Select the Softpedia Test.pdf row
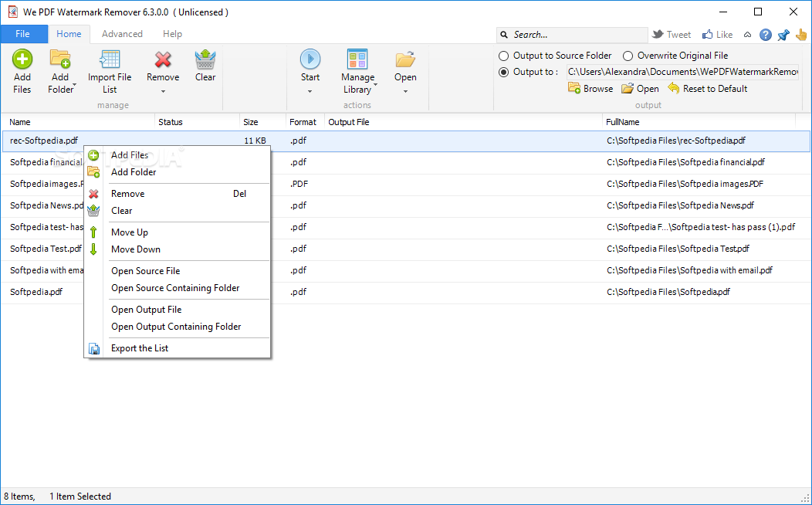The width and height of the screenshot is (812, 505). click(405, 249)
